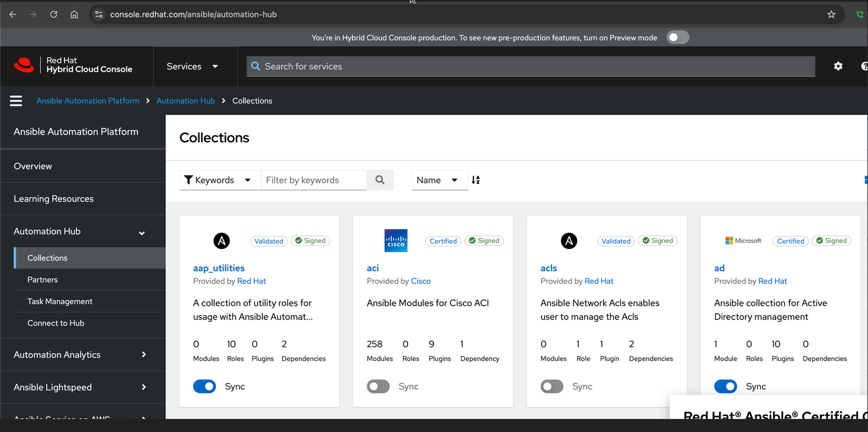
Task: Open Task Management sidebar item
Action: pos(60,301)
